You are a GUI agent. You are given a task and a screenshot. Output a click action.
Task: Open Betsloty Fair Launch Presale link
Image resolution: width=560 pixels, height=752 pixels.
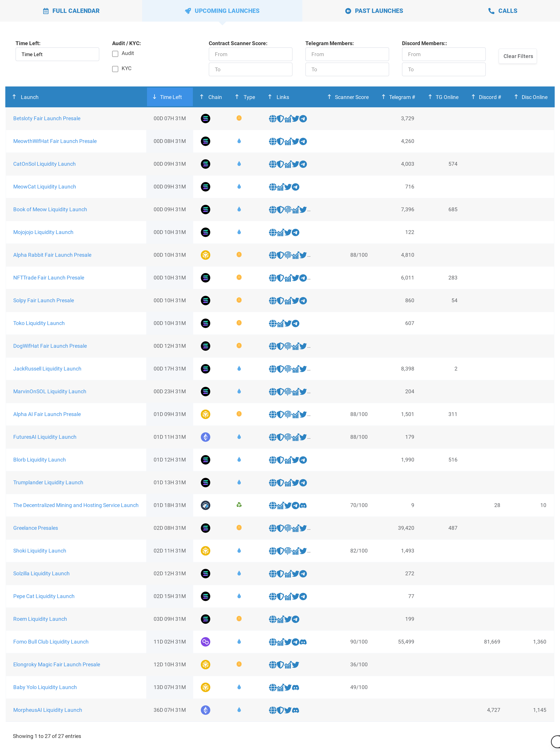point(47,118)
